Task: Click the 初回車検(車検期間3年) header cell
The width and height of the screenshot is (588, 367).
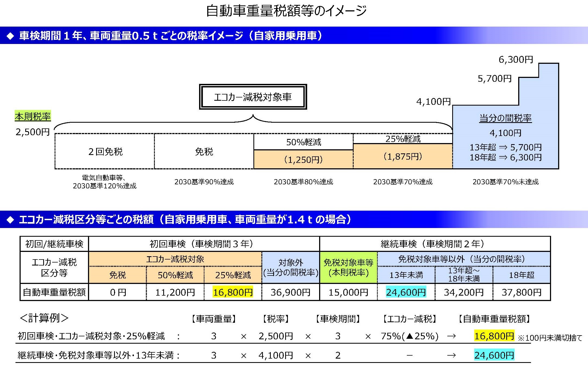Action: tap(204, 244)
